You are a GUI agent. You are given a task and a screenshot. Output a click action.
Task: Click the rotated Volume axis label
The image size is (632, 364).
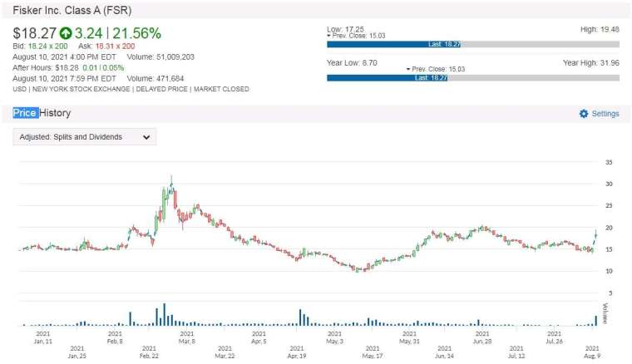[x=605, y=313]
